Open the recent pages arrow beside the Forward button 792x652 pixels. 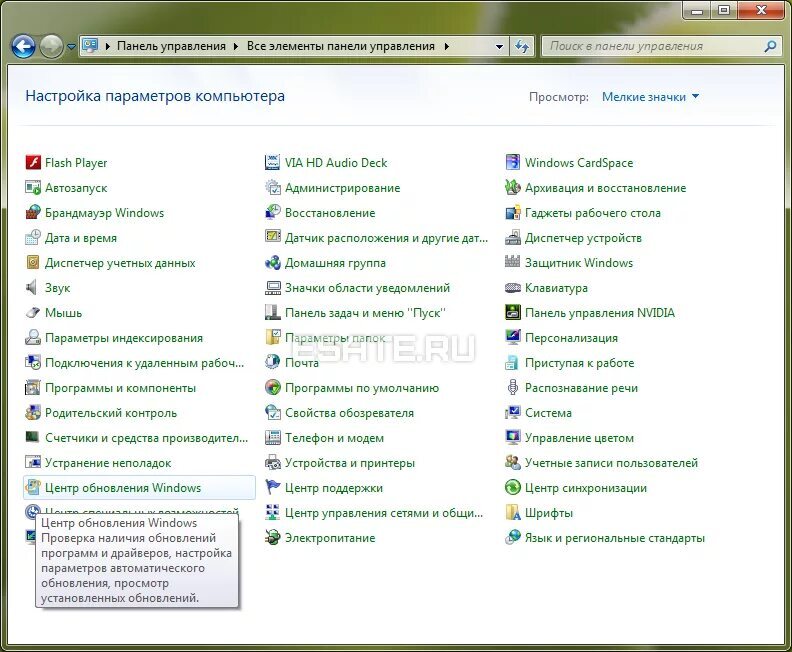point(71,46)
